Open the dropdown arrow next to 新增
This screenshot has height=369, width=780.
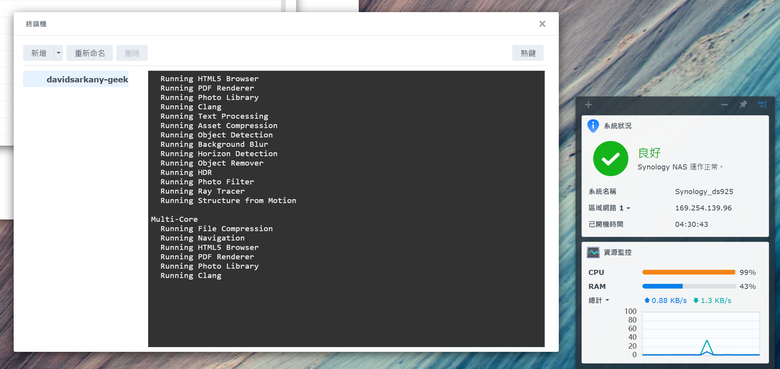(59, 53)
